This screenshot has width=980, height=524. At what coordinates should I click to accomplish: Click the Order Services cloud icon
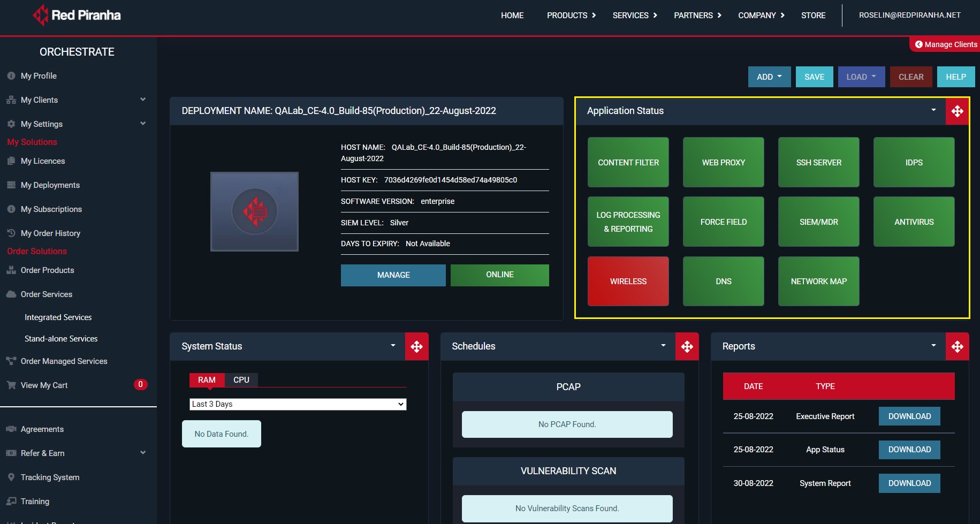[11, 294]
